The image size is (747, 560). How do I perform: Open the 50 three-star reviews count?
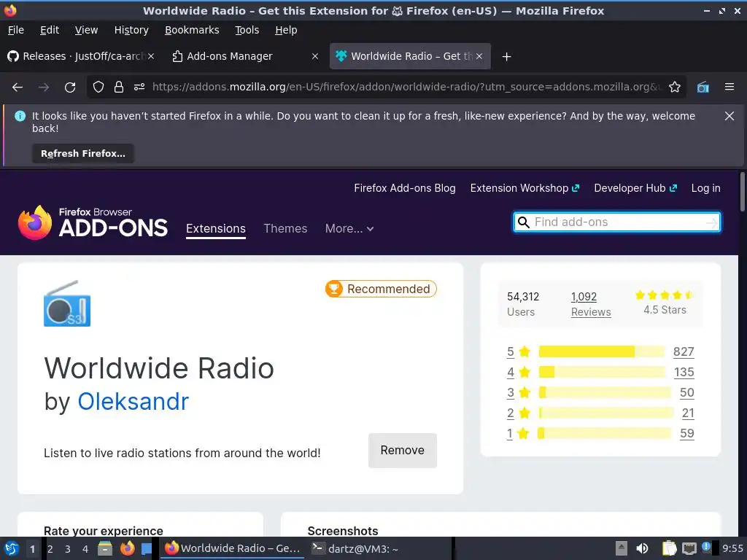pyautogui.click(x=687, y=392)
